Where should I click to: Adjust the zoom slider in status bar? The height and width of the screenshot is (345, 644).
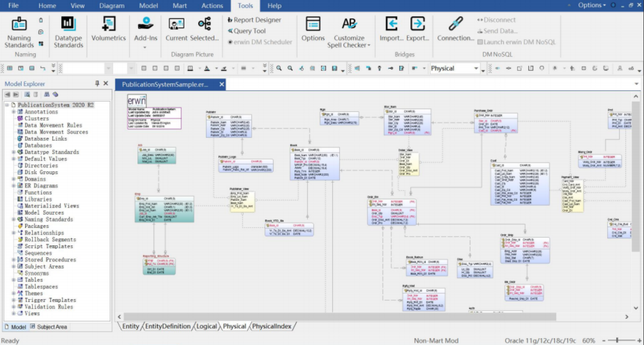[617, 340]
